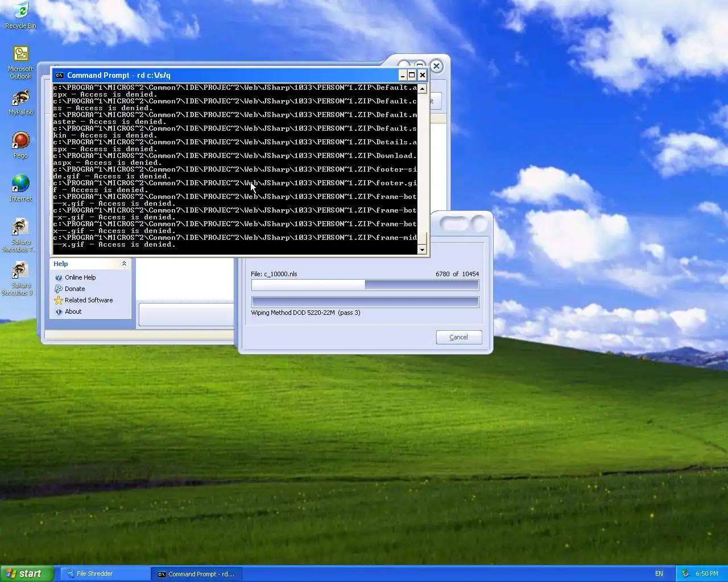Switch to File Shredder taskbar button
728x582 pixels.
pyautogui.click(x=105, y=573)
